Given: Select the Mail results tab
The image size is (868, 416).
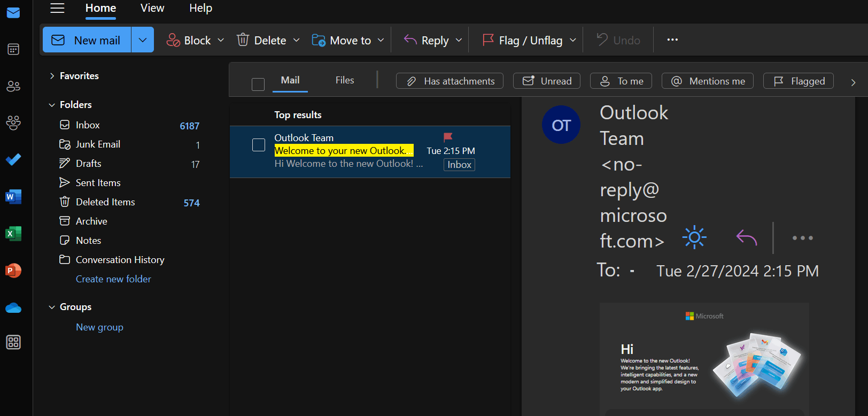Looking at the screenshot, I should (x=290, y=80).
